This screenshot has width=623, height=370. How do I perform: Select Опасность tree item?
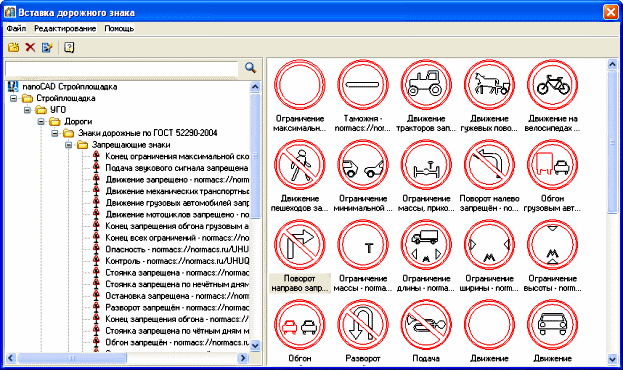pos(177,249)
